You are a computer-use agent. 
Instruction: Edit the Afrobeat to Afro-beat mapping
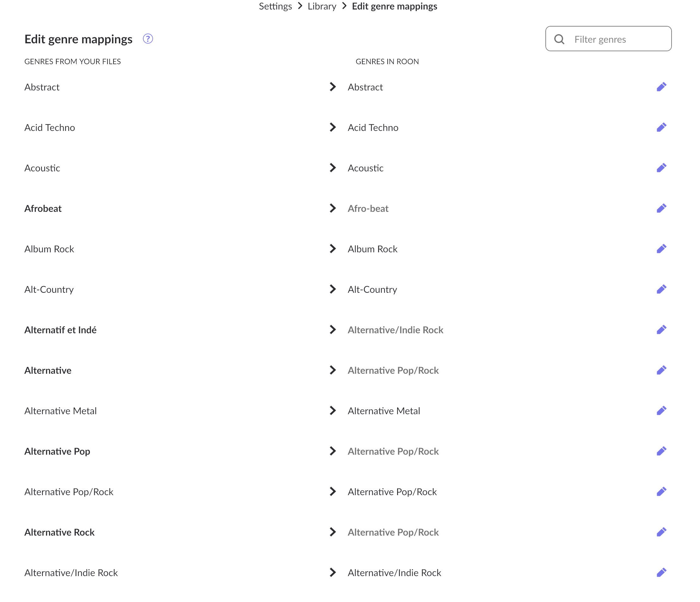(661, 208)
